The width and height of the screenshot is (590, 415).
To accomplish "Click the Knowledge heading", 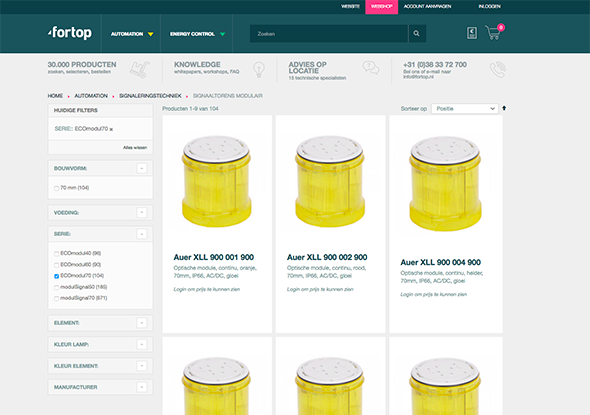I will [x=197, y=65].
